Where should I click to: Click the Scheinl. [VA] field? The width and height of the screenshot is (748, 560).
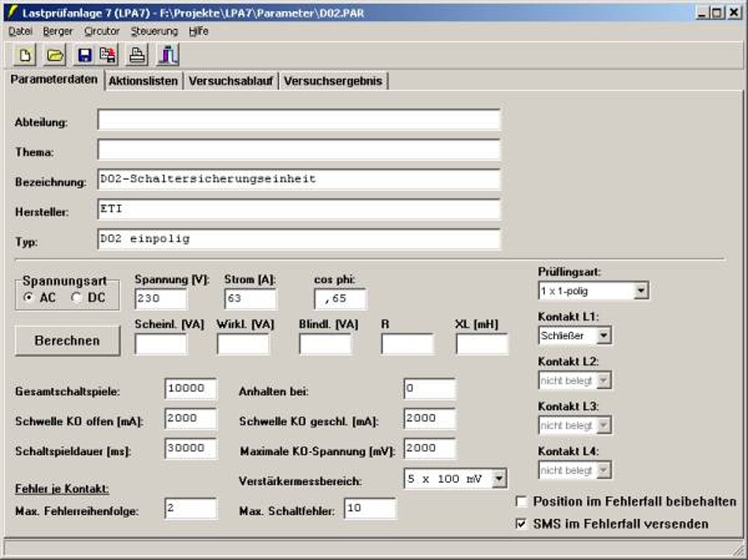tap(161, 344)
